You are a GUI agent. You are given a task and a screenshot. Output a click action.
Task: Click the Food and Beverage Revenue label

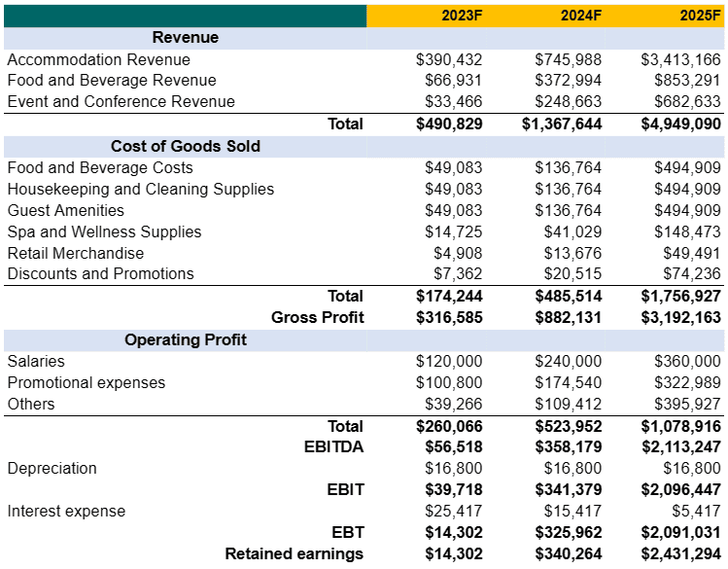pyautogui.click(x=112, y=81)
